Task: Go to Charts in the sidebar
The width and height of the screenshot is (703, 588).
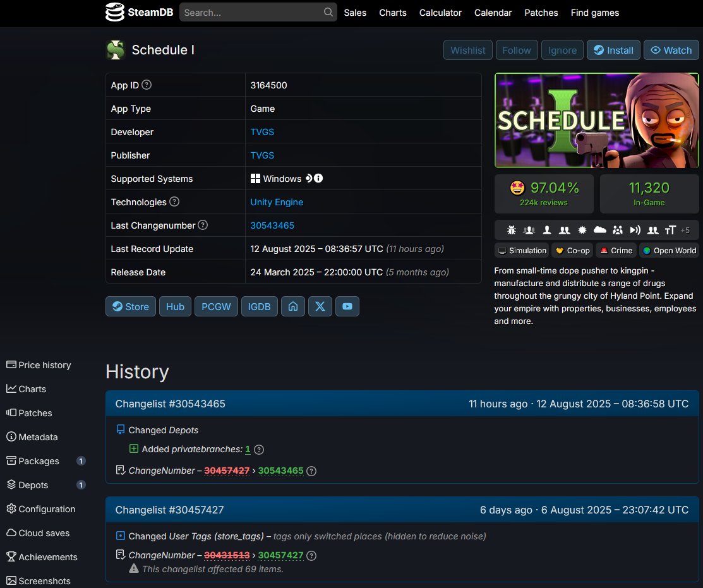Action: (26, 389)
